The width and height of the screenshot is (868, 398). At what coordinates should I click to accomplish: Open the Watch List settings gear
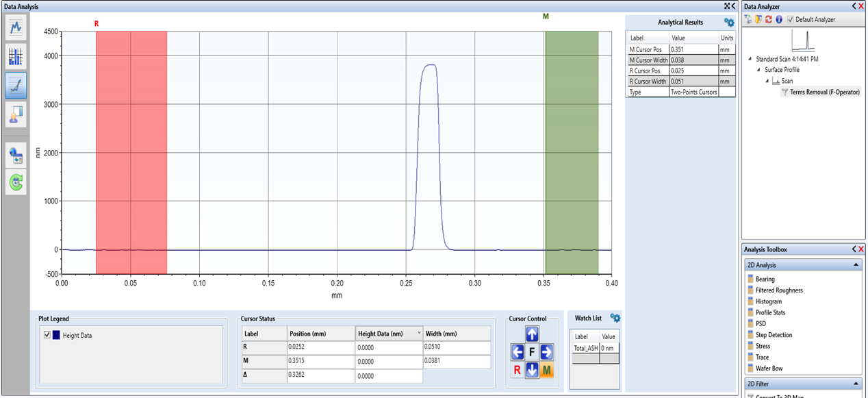(615, 318)
